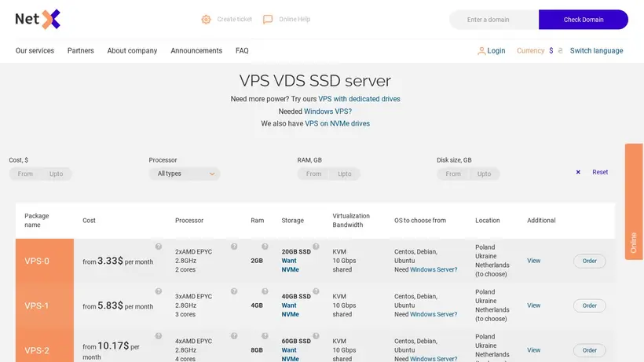Click the Currency label
Viewport: 644px width, 362px height.
[530, 51]
